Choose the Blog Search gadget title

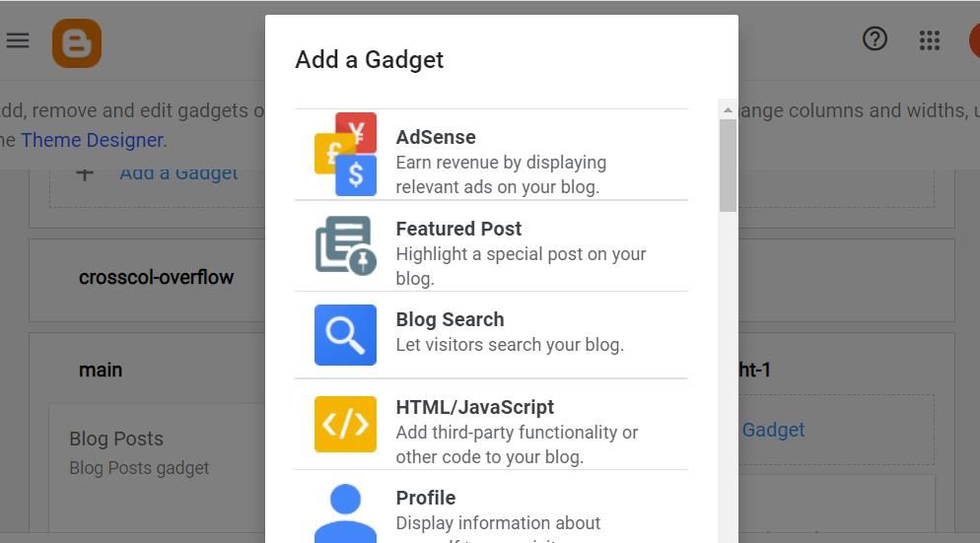[x=450, y=319]
